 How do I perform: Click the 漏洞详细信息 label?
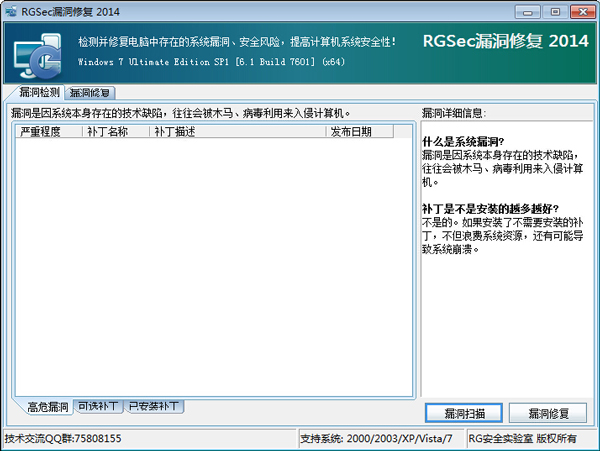453,113
